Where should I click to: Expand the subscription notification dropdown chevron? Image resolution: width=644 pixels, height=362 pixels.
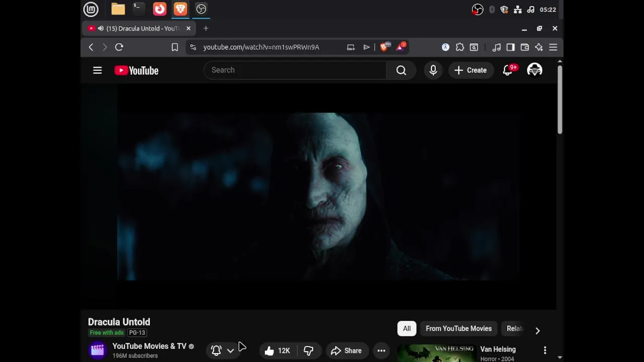pos(230,350)
